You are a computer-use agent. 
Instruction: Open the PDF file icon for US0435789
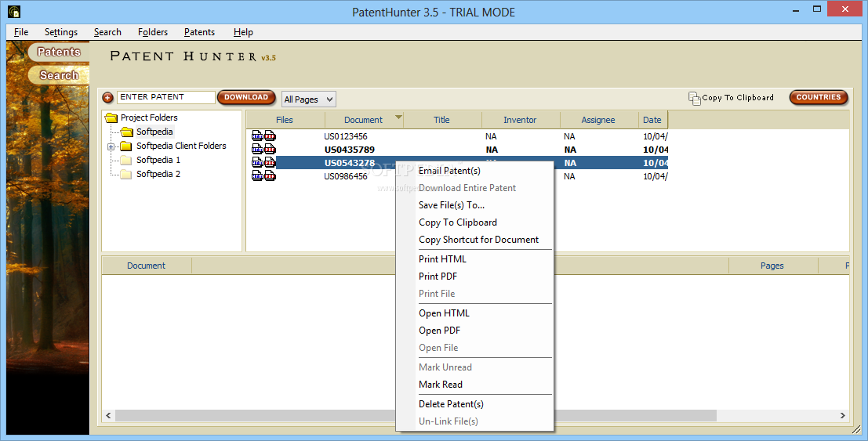[271, 150]
